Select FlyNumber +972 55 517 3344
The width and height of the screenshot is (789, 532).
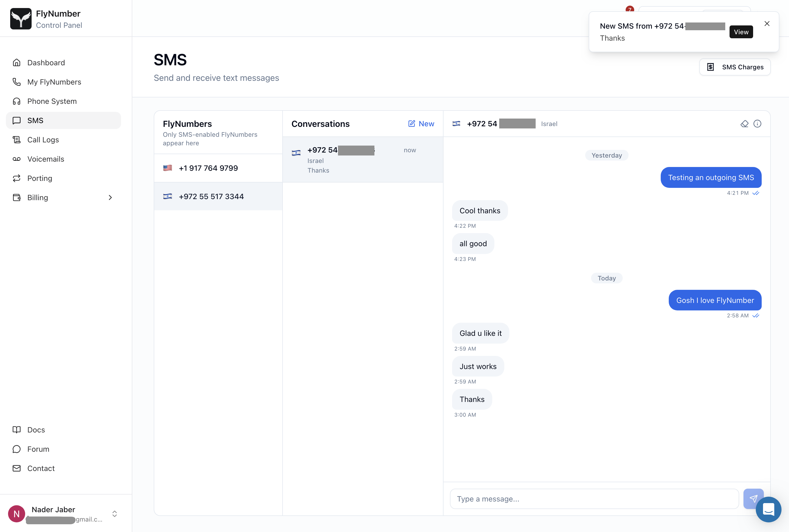click(x=218, y=196)
